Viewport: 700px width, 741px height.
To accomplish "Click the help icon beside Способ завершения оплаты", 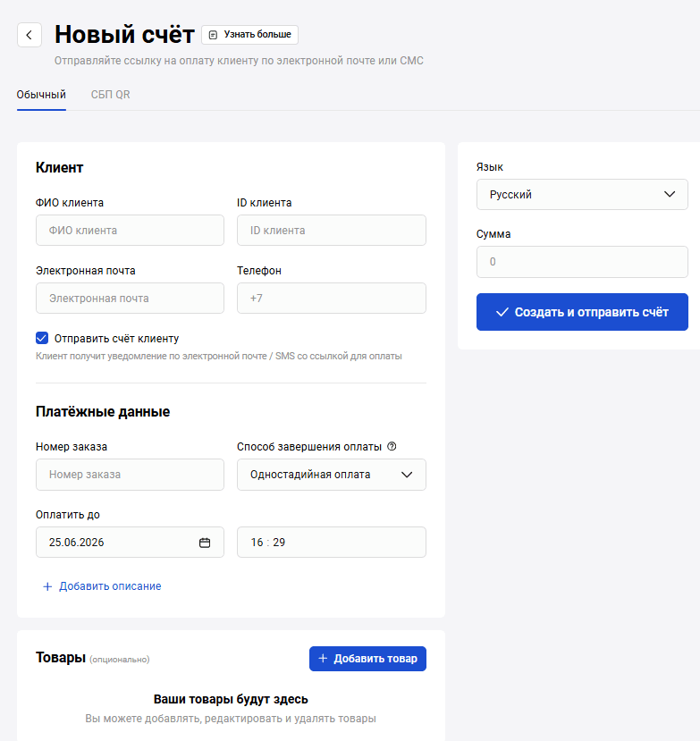I will [x=392, y=446].
